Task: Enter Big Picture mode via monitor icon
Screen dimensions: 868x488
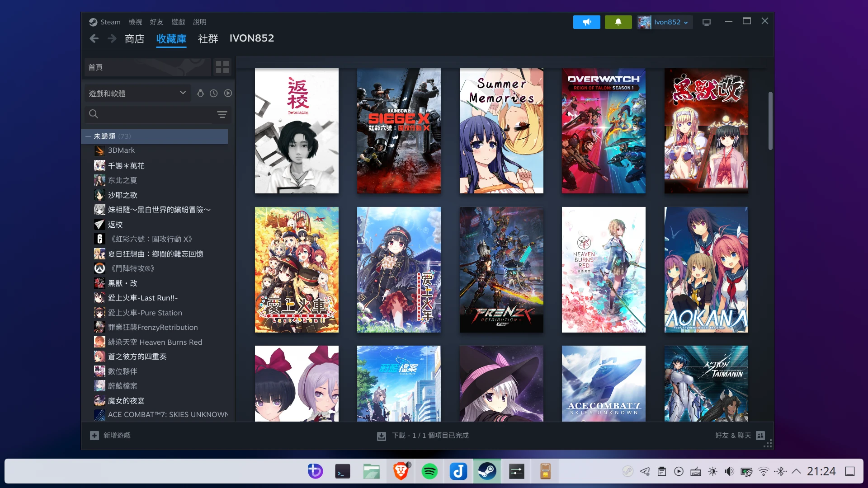Action: click(706, 22)
